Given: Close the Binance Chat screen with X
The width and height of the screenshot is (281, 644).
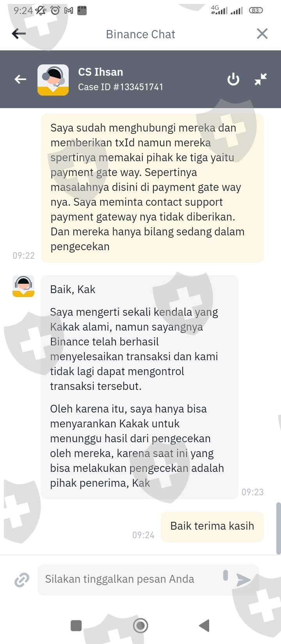Looking at the screenshot, I should tap(262, 34).
